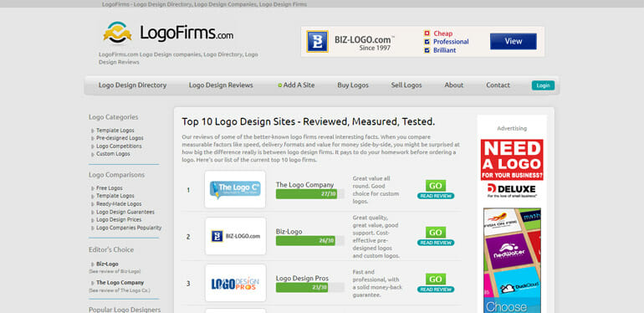This screenshot has width=644, height=313.
Task: Click GO button for Biz-Logo
Action: click(x=436, y=233)
